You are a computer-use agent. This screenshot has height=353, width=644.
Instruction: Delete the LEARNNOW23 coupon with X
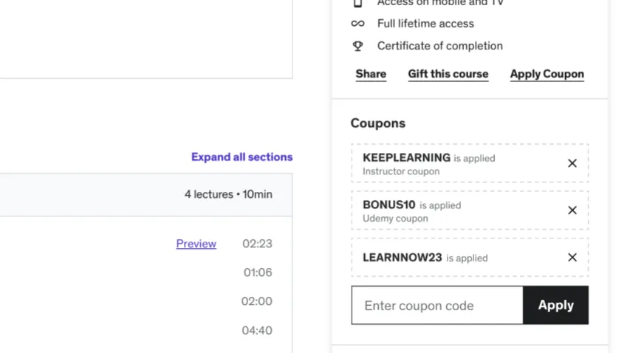(x=572, y=258)
